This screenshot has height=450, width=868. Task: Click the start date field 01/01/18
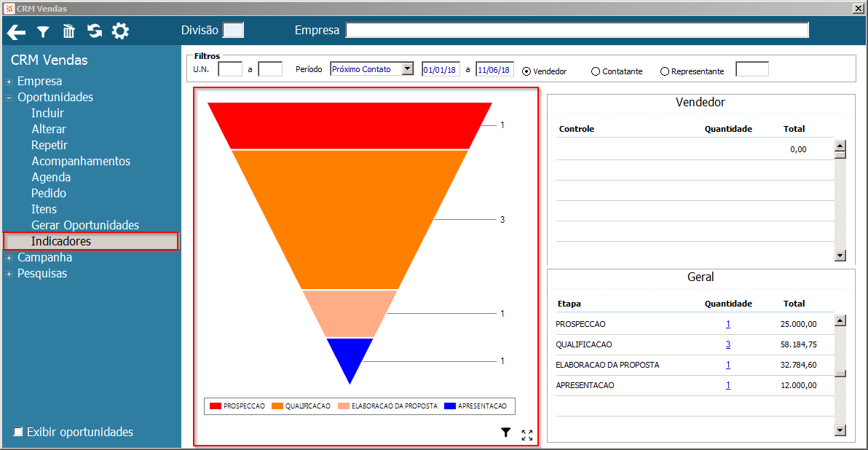click(x=440, y=69)
